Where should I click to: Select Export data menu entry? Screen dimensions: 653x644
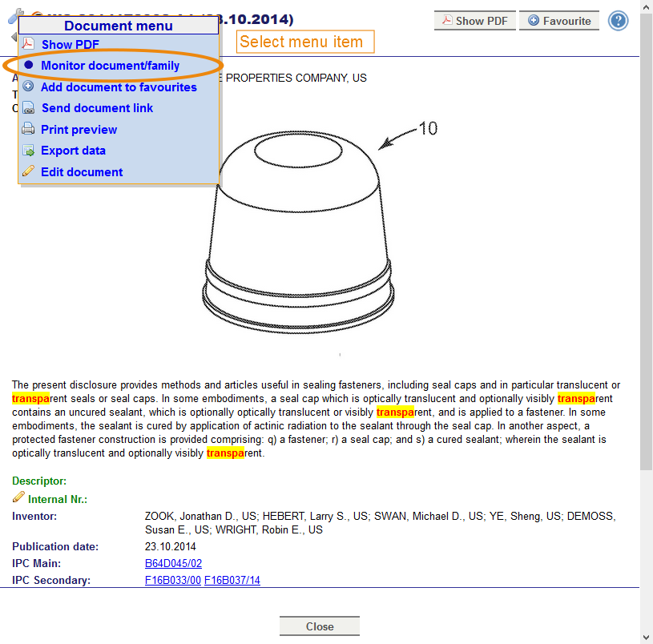tap(73, 151)
